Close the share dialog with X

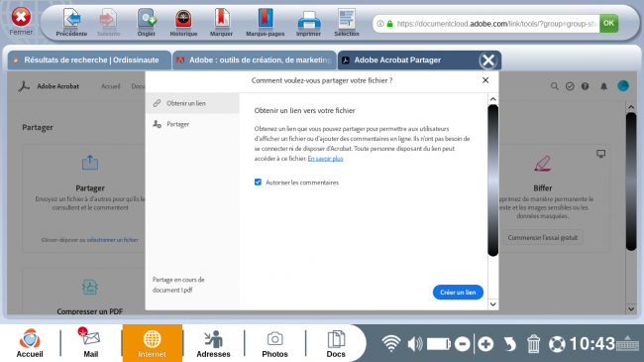(485, 80)
